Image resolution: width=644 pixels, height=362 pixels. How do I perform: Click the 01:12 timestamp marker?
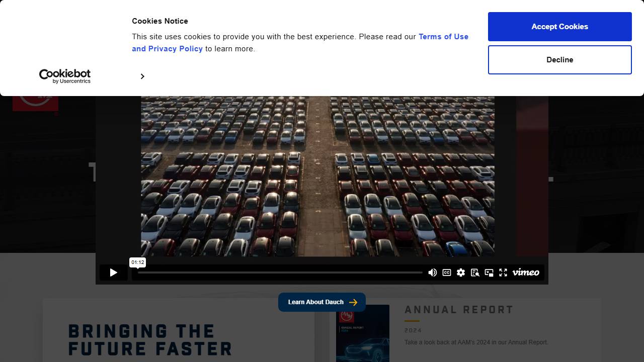(137, 262)
